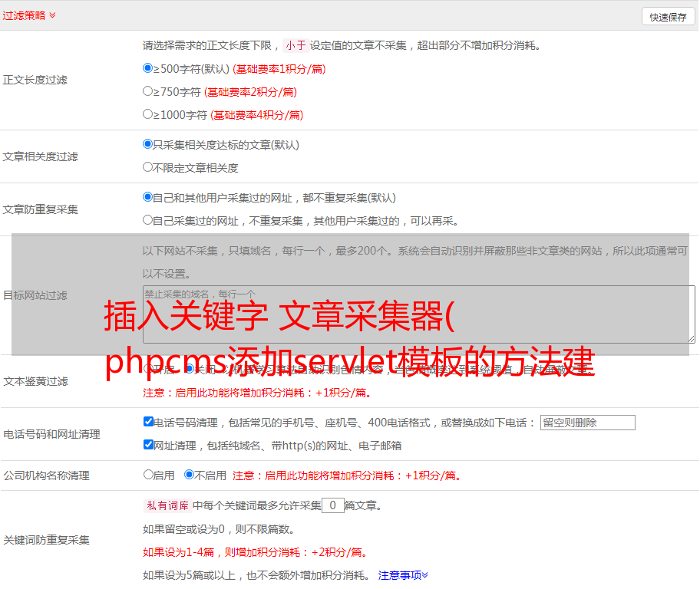The height and width of the screenshot is (589, 700).
Task: Select 不启用 for 公司机构名称清理
Action: 190,475
